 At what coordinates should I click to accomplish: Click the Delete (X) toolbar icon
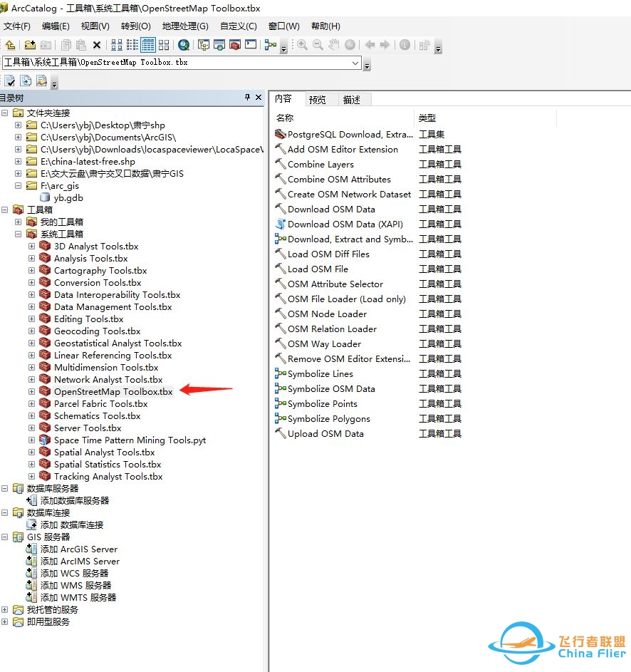pyautogui.click(x=97, y=45)
